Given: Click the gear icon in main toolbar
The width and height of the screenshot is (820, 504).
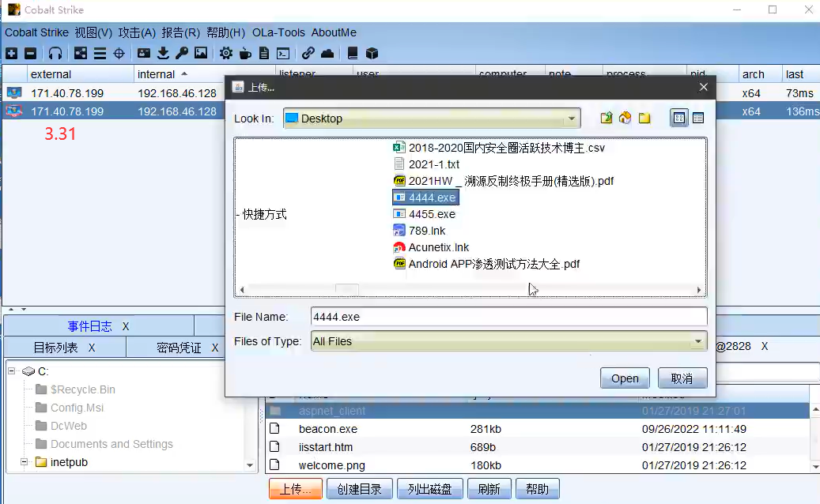Looking at the screenshot, I should 226,54.
